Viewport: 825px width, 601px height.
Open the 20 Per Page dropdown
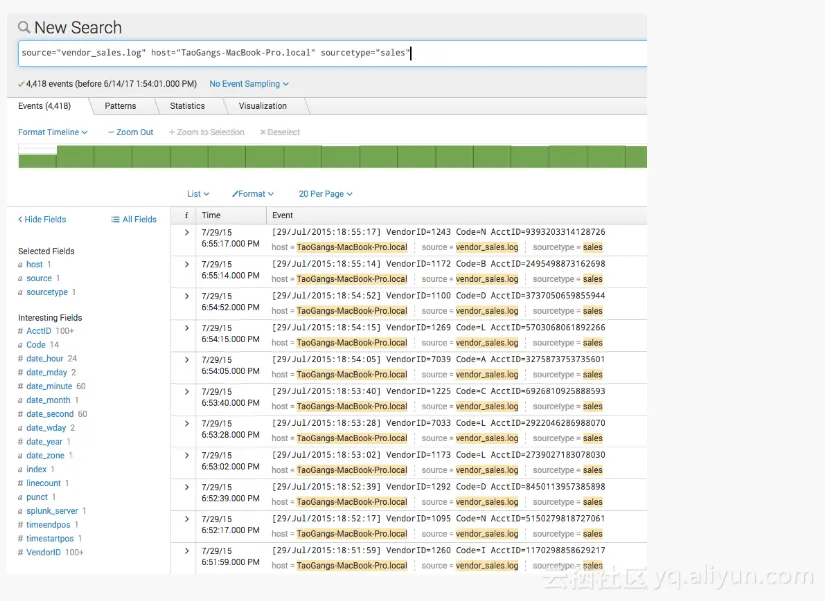pos(325,194)
